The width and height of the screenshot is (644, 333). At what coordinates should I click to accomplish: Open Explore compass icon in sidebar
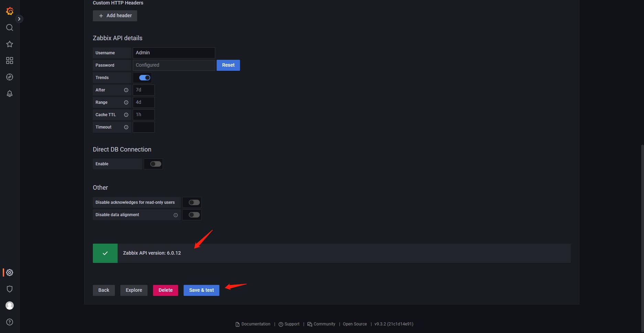10,77
